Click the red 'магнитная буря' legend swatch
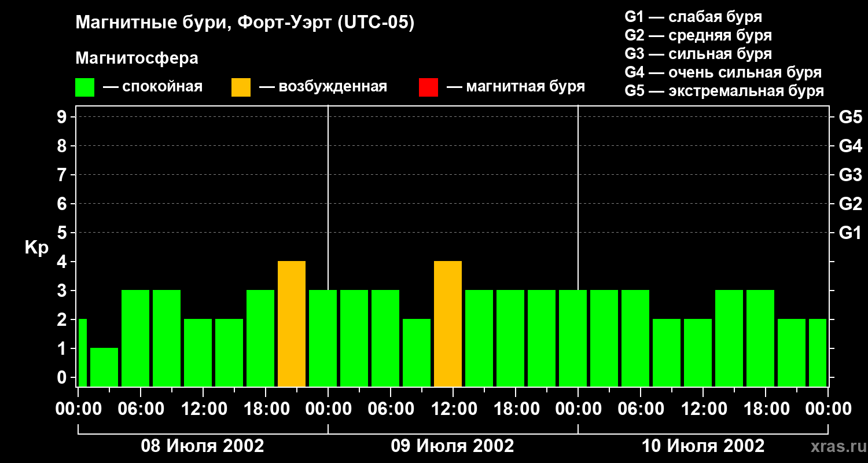 [428, 87]
